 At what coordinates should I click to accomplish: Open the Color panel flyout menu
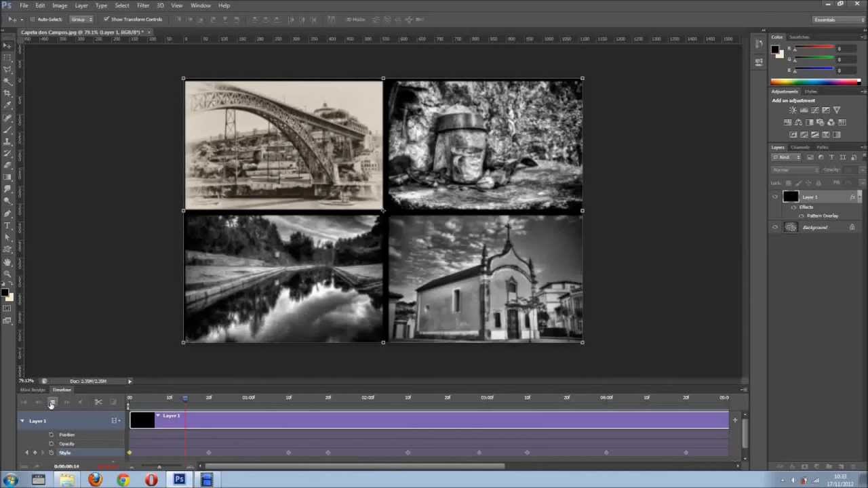862,37
